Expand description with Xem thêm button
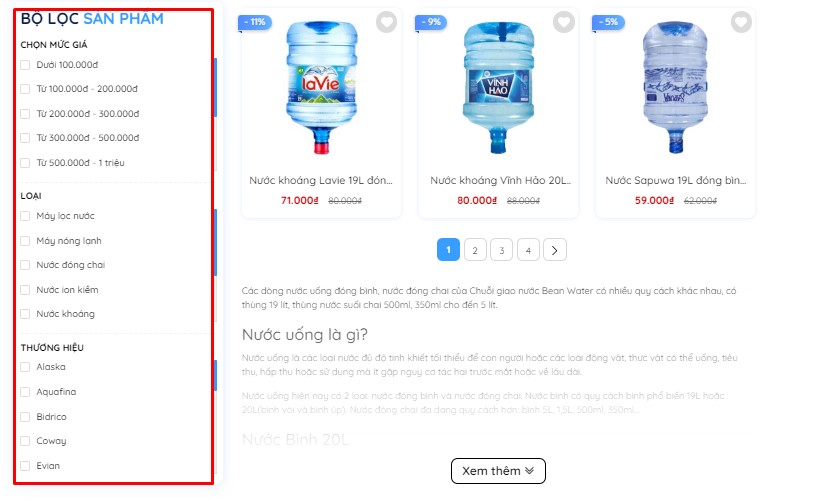838x501 pixels. (498, 471)
